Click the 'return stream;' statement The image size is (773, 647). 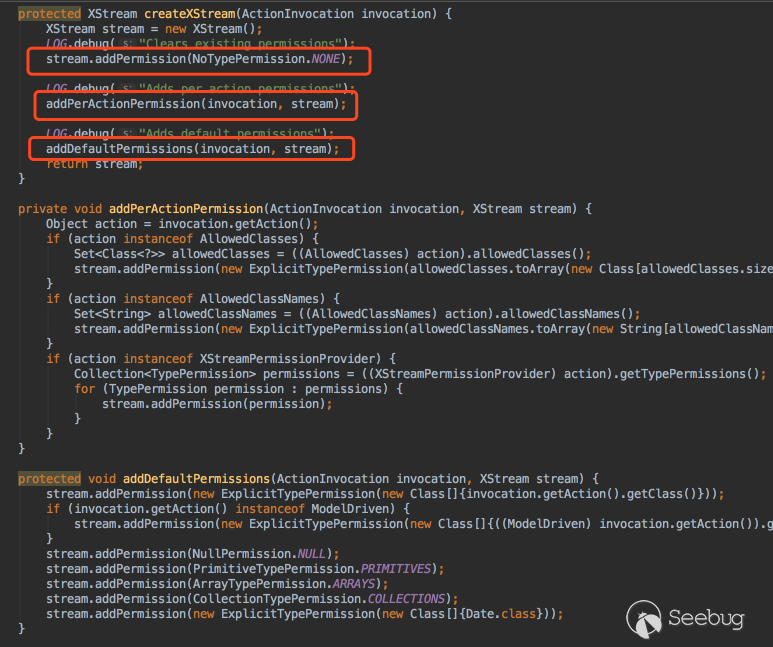point(94,164)
